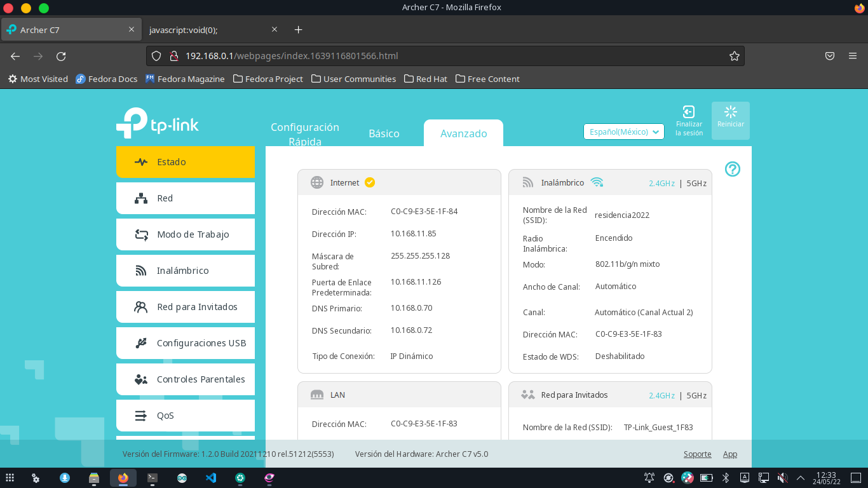Expand the Fedora Project bookmark folder
868x488 pixels.
tap(268, 79)
